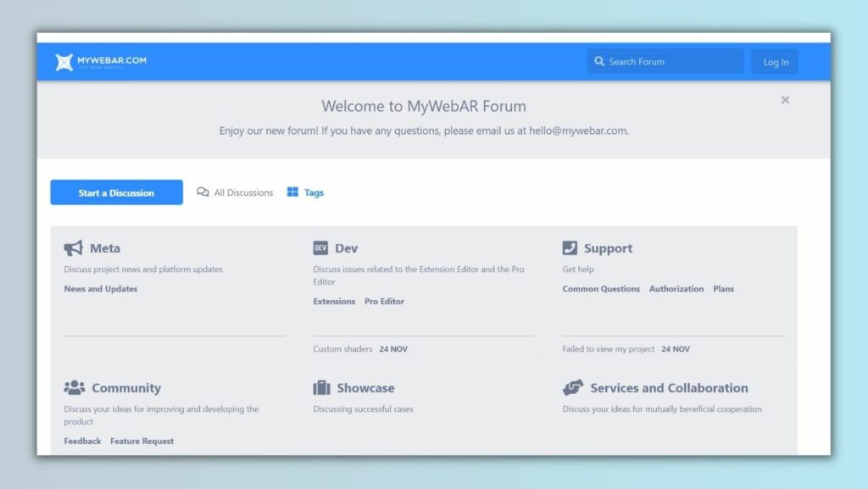Click the search magnifier icon

click(599, 62)
